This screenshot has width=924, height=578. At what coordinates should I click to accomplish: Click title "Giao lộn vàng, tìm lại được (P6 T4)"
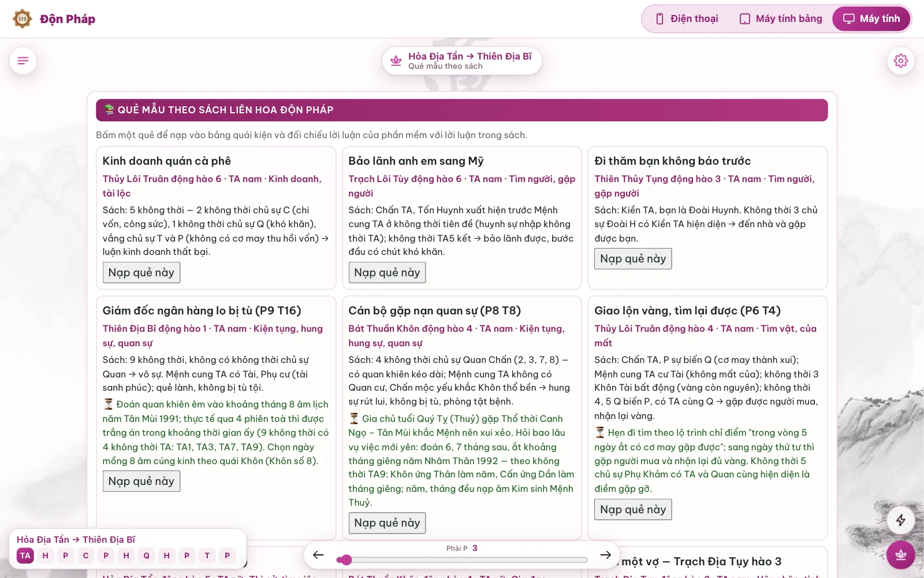click(x=688, y=310)
